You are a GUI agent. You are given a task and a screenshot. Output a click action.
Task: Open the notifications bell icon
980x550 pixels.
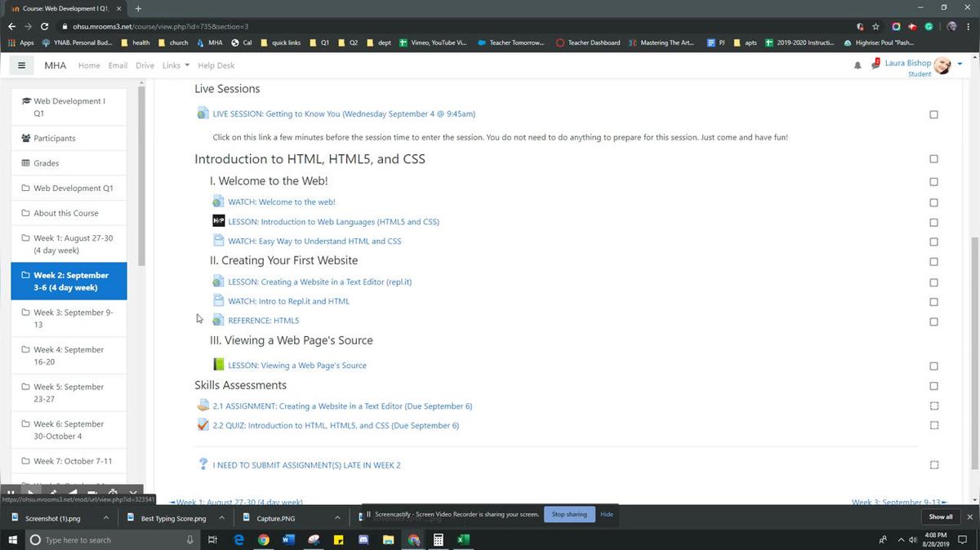857,65
